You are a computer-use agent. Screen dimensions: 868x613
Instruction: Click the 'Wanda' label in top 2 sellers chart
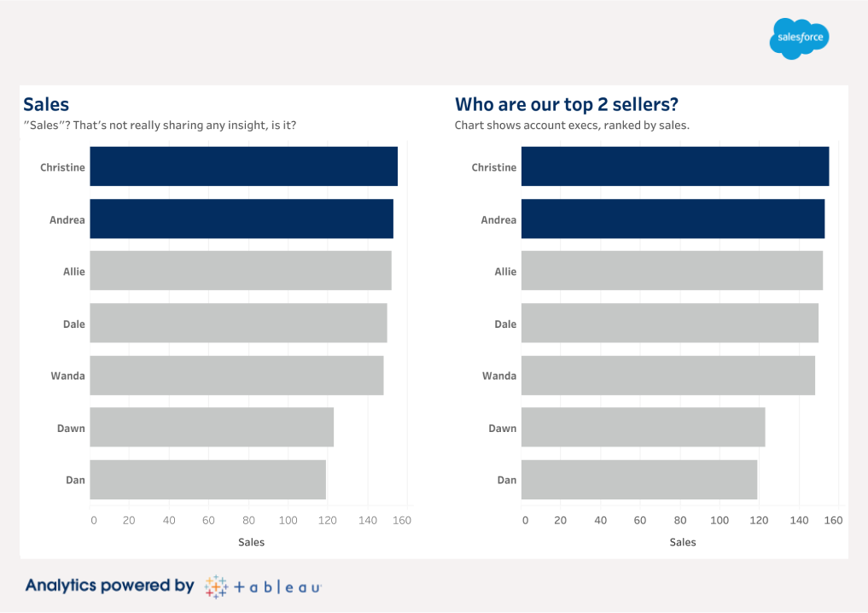[x=499, y=376]
